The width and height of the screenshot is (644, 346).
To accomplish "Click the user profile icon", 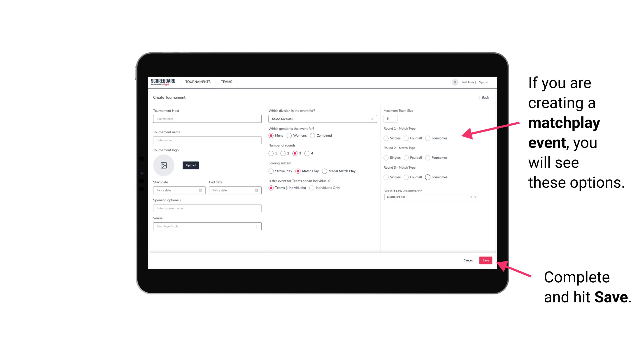I will pyautogui.click(x=454, y=82).
